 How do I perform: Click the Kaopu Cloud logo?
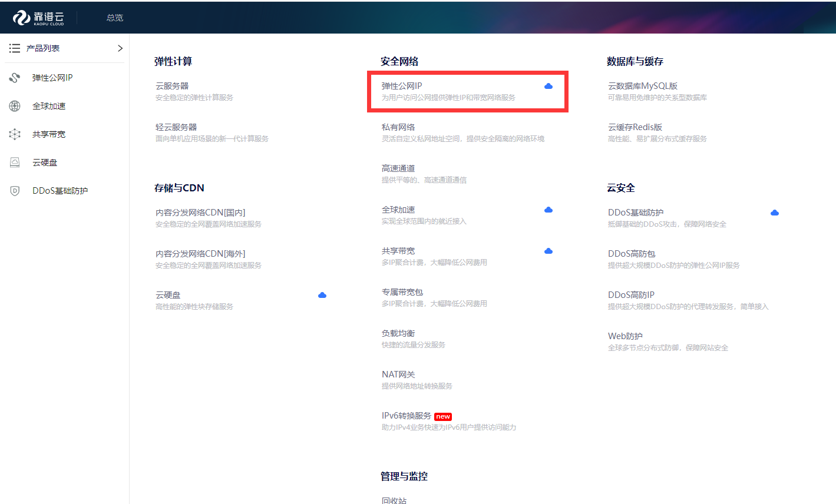[x=38, y=18]
